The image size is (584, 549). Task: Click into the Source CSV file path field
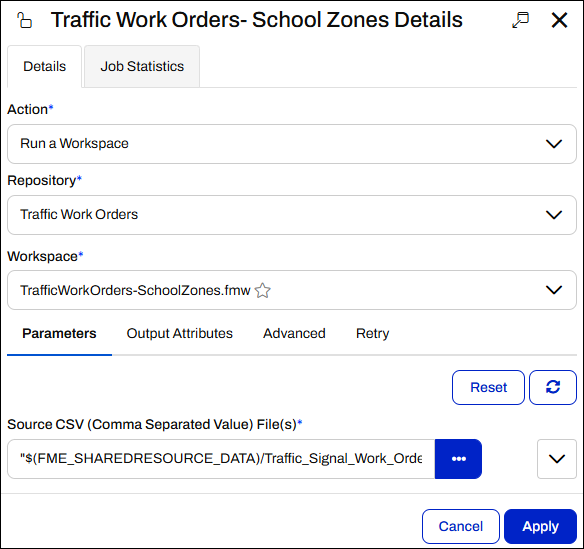[x=221, y=459]
